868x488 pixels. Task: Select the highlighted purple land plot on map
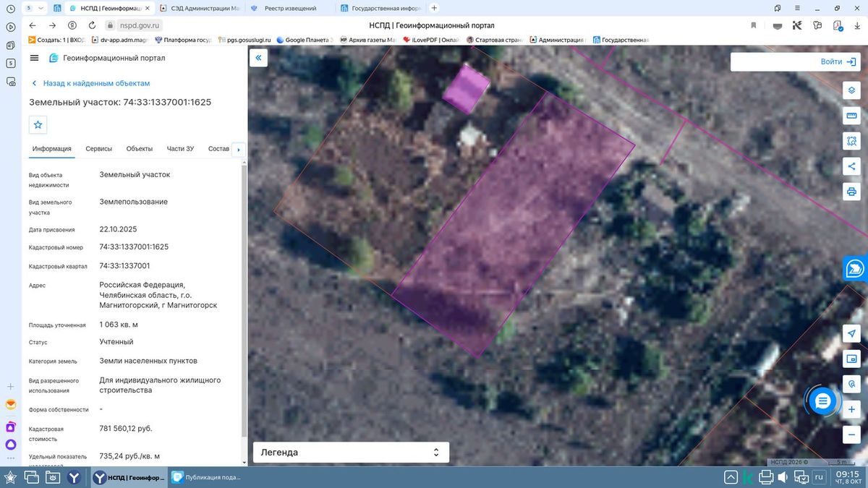click(514, 224)
